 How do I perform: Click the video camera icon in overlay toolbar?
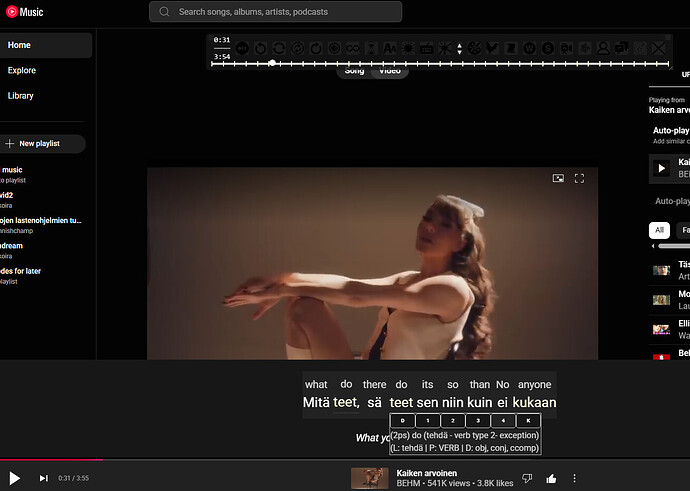pyautogui.click(x=566, y=48)
